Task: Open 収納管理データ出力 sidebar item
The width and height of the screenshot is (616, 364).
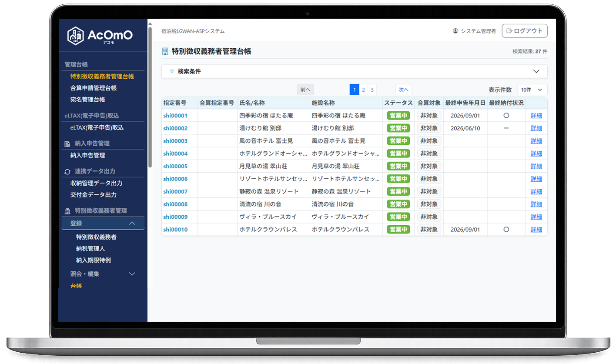Action: (96, 183)
